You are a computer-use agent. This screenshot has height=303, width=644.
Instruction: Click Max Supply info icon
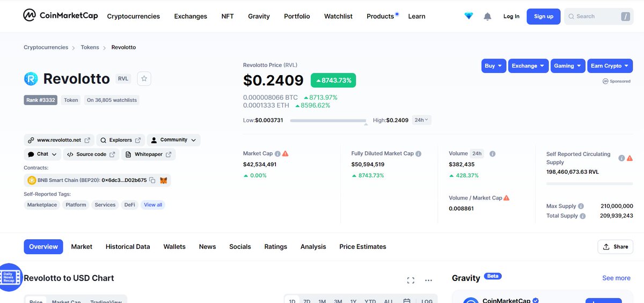click(581, 206)
